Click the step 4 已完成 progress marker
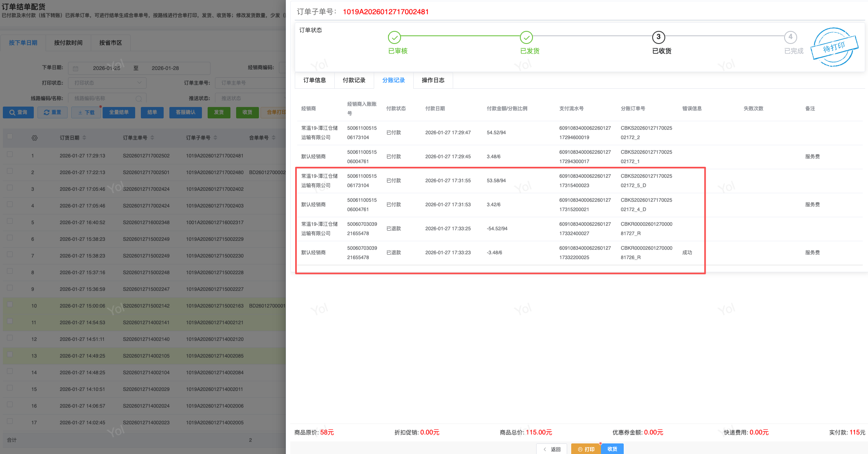868x454 pixels. 790,37
